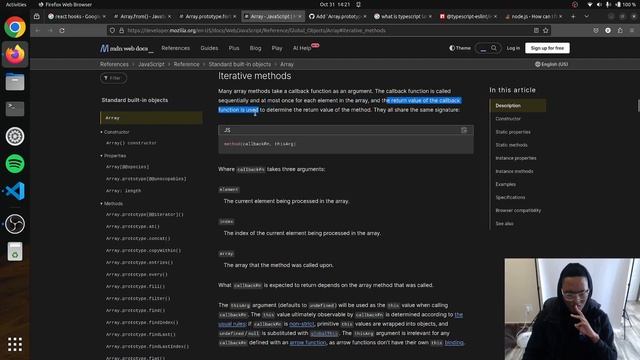Open Visual Studio Code from dock

click(x=15, y=191)
